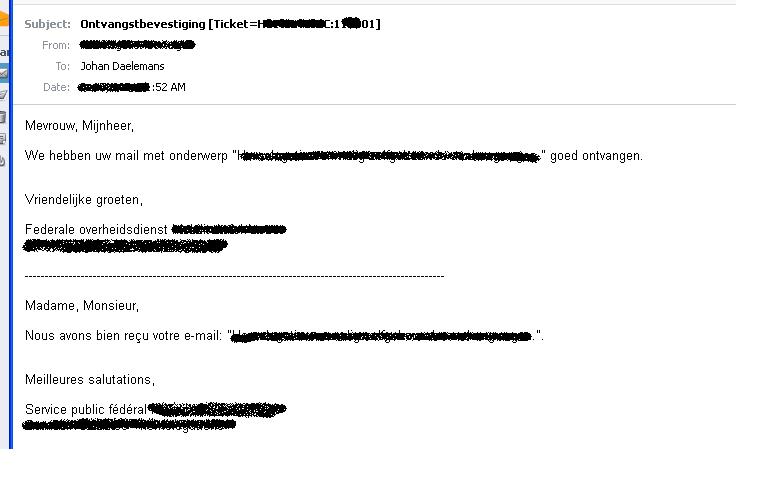Screen dimensions: 766x477
Task: Select recipient Johan Daelemans
Action: tap(122, 66)
